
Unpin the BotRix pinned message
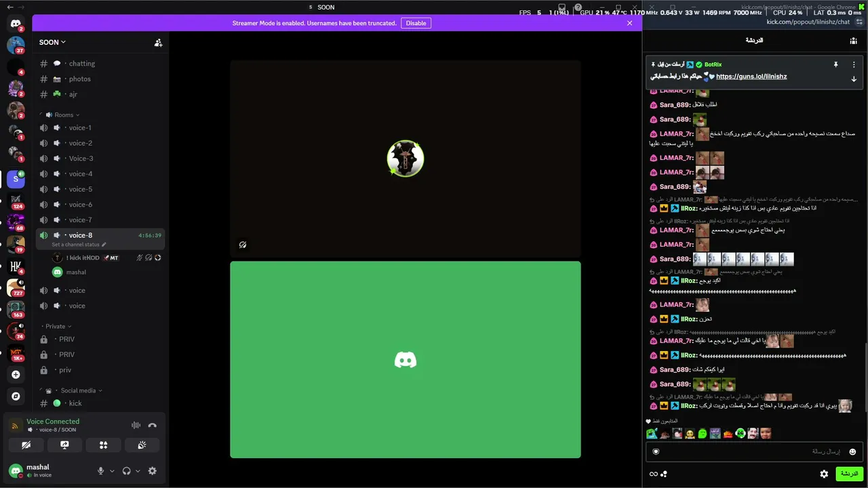[x=836, y=64]
